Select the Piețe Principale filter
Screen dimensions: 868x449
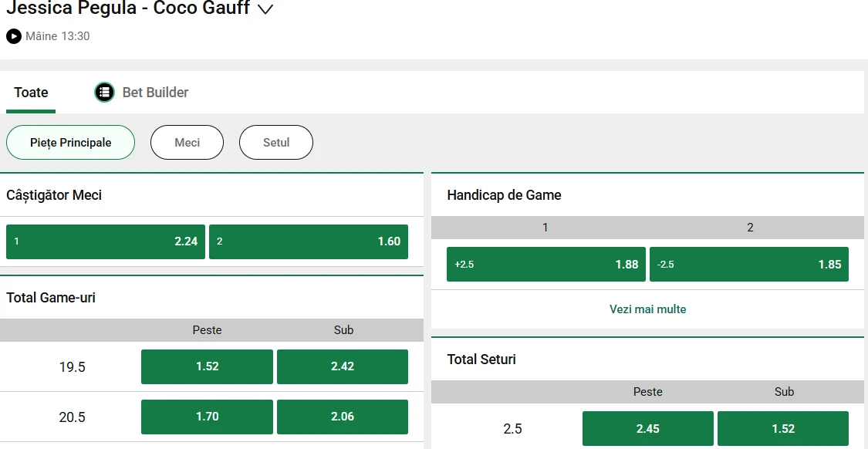pyautogui.click(x=71, y=143)
